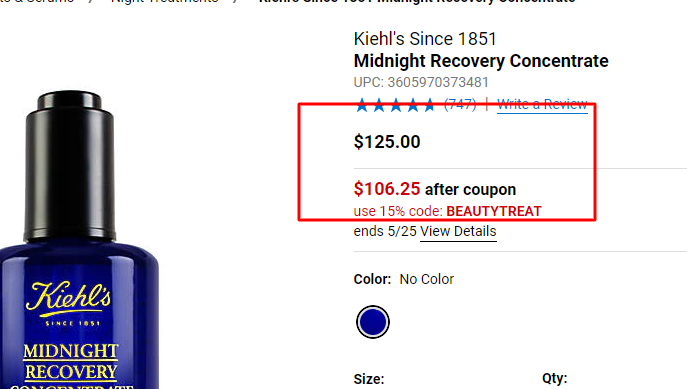Click the BEAUTYTREAT coupon code text

(x=494, y=211)
